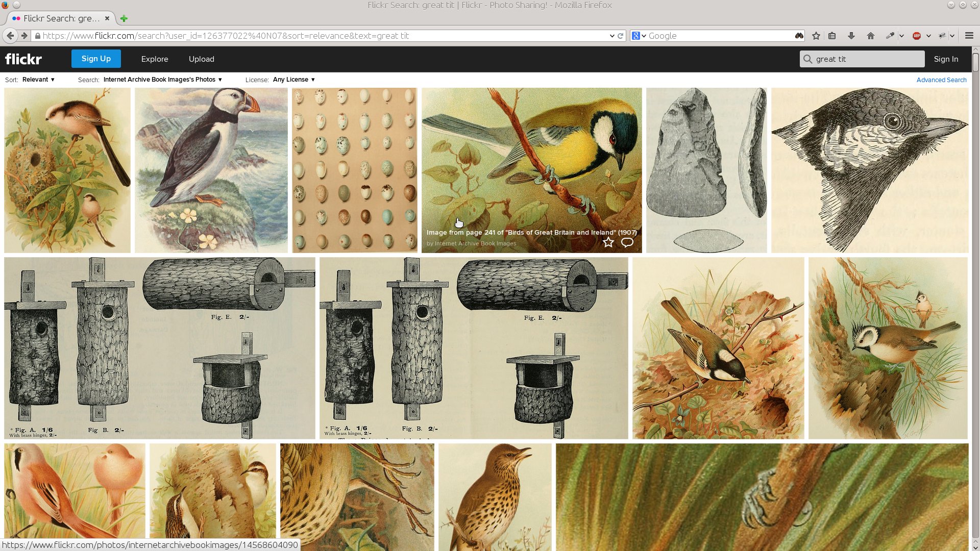Open the Explore menu item
Screen dimensions: 980x551
coord(155,59)
